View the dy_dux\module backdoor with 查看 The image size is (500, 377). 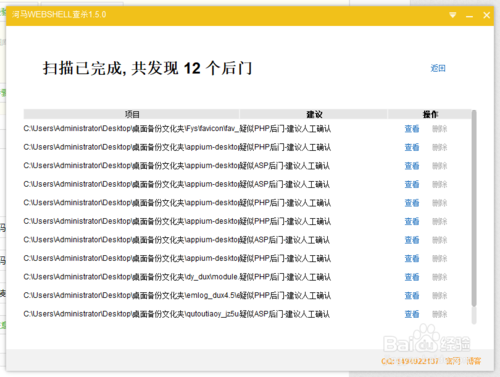point(412,277)
